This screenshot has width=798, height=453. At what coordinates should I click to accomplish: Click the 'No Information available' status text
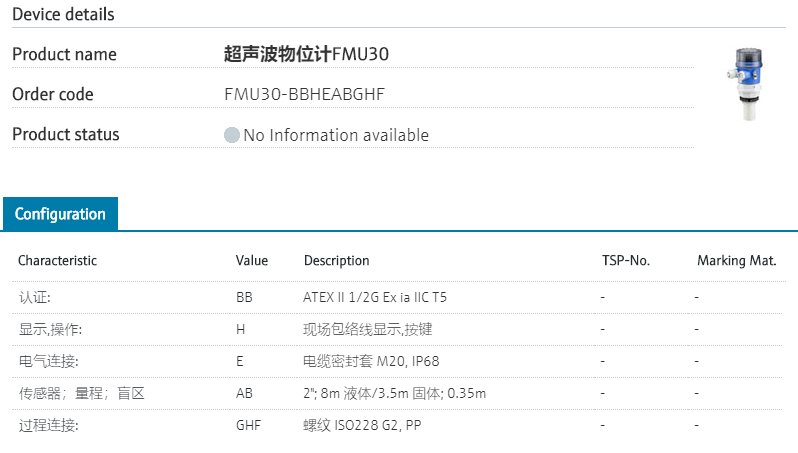[335, 135]
